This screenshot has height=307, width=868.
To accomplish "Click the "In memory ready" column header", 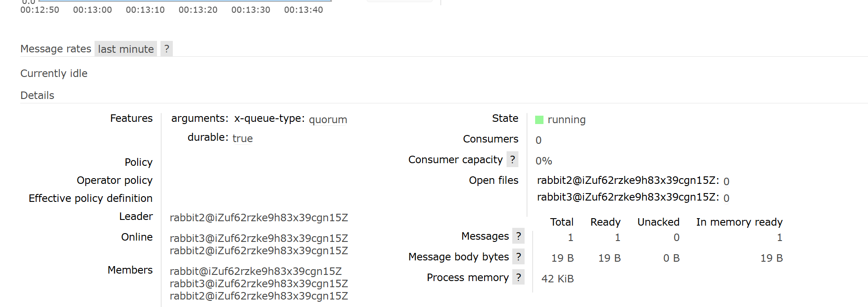I will pyautogui.click(x=739, y=222).
